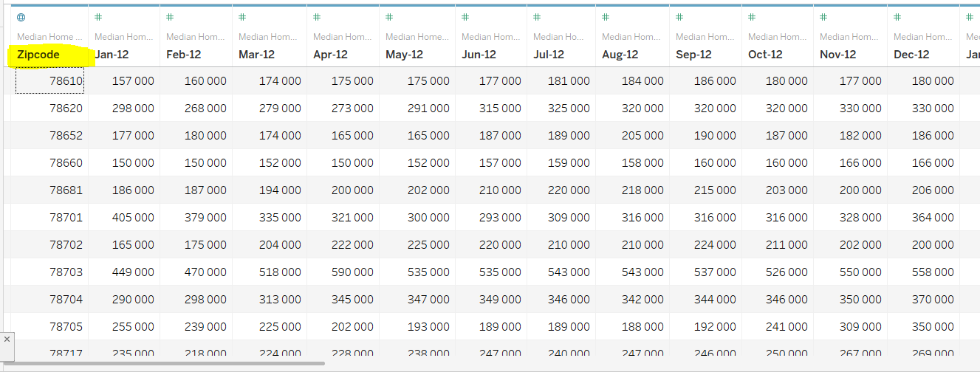Select the highlighted Zipcode column header

click(x=38, y=55)
